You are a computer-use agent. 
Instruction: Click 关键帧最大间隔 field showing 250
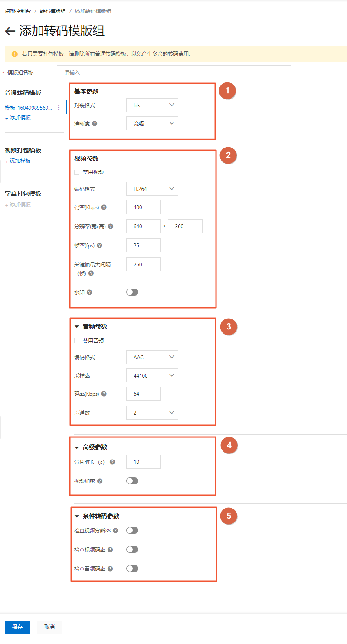pos(144,264)
